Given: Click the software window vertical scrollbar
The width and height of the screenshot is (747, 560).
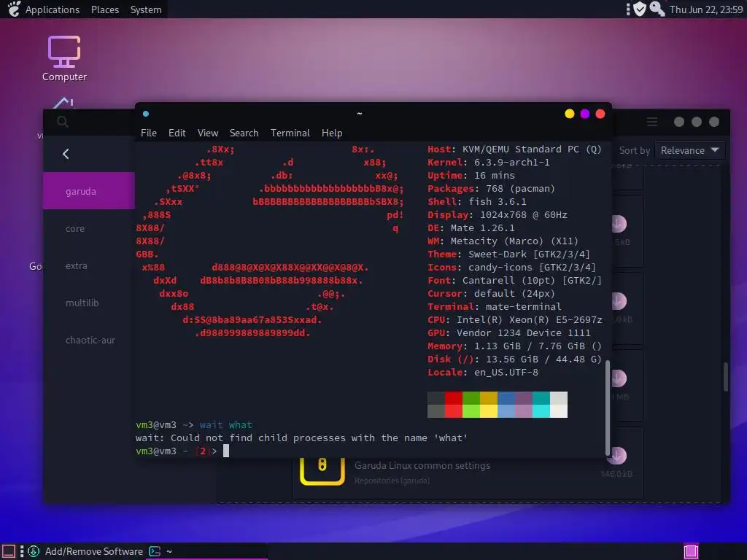Looking at the screenshot, I should [x=726, y=377].
